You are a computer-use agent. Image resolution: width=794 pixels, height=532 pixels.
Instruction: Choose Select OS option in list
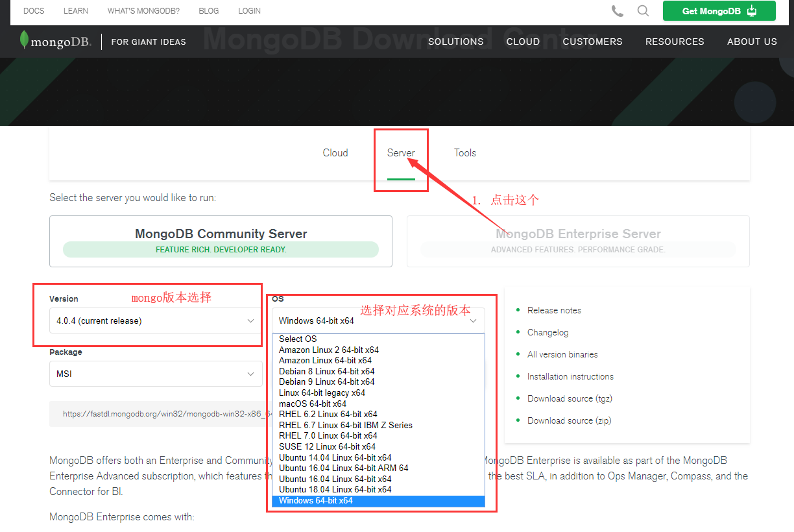click(x=378, y=339)
